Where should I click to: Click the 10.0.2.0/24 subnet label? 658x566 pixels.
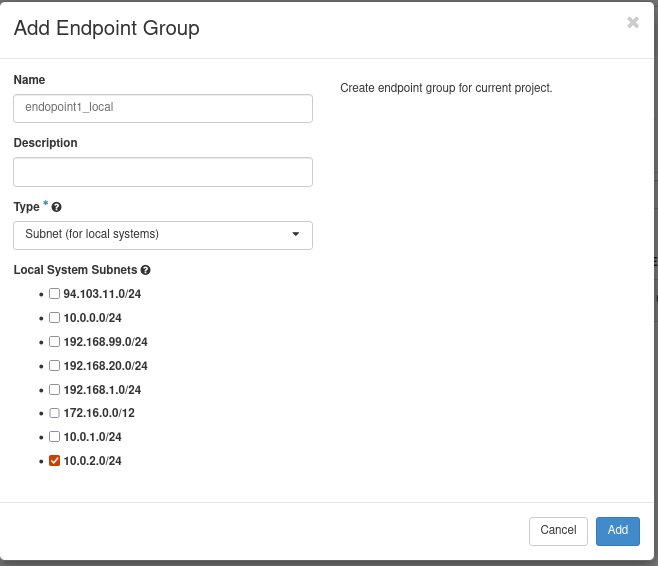(92, 461)
